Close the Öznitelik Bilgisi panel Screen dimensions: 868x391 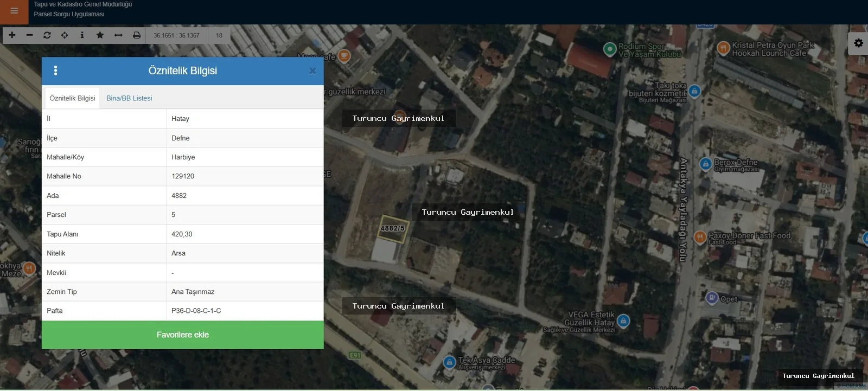[x=312, y=71]
